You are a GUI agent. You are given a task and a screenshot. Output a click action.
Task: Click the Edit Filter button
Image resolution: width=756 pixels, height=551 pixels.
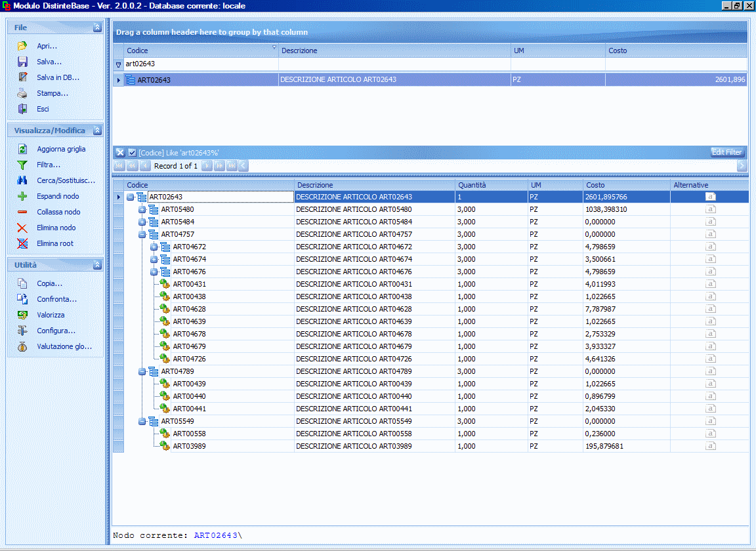(727, 152)
